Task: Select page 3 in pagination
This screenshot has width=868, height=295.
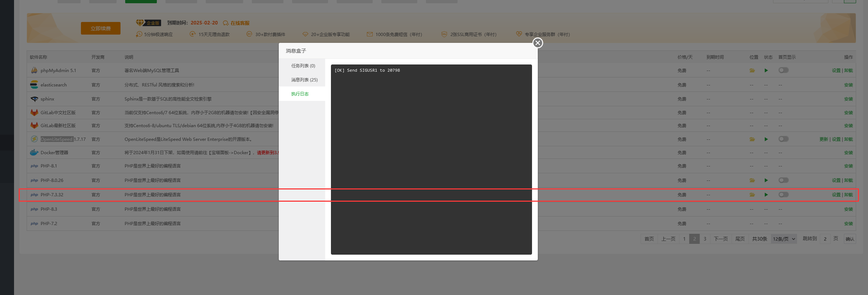Action: click(x=705, y=239)
